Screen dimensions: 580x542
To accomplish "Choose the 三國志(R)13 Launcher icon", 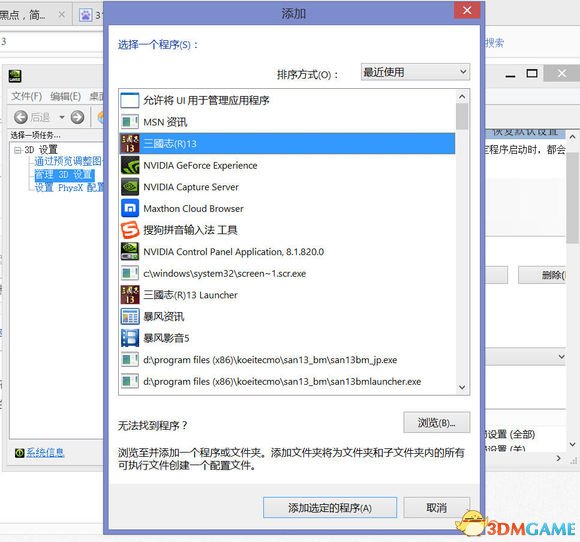I will click(x=130, y=294).
